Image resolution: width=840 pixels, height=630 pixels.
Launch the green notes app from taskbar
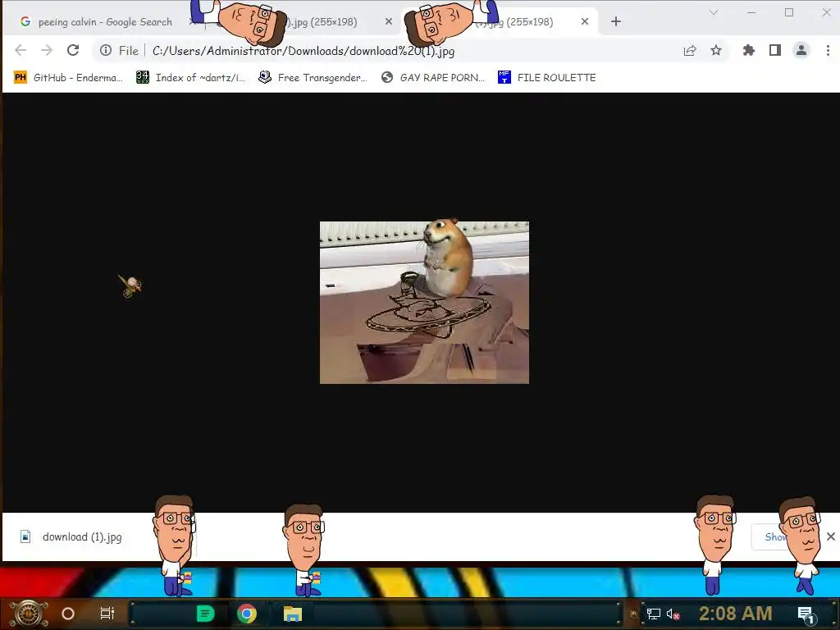pos(205,614)
